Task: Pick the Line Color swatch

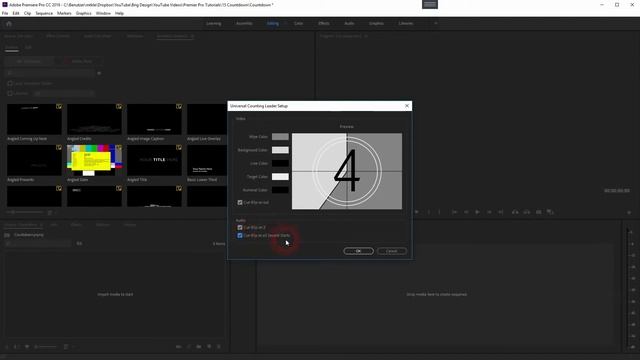Action: coord(280,163)
